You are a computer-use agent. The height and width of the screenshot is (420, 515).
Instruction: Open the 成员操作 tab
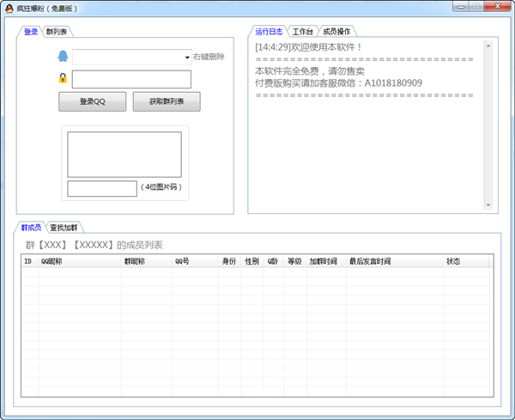pyautogui.click(x=336, y=32)
